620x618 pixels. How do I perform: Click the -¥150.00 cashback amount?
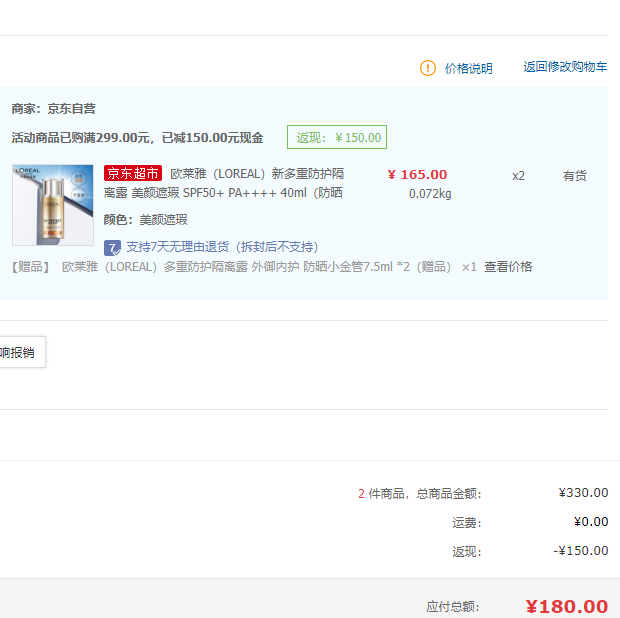pos(580,550)
